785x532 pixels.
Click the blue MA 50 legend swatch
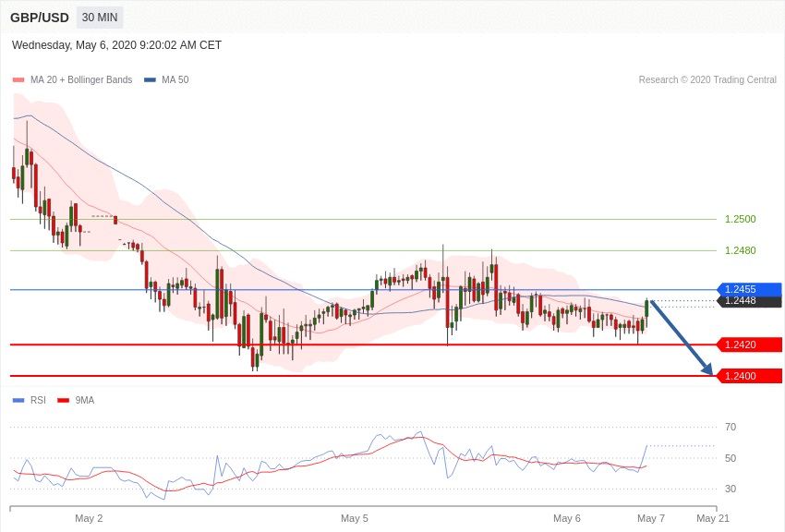coord(150,80)
